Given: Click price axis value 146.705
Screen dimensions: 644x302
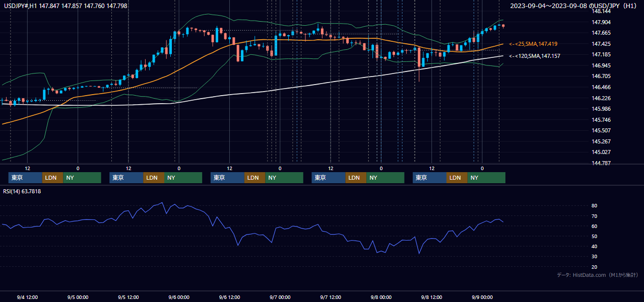Looking at the screenshot, I should coord(601,77).
